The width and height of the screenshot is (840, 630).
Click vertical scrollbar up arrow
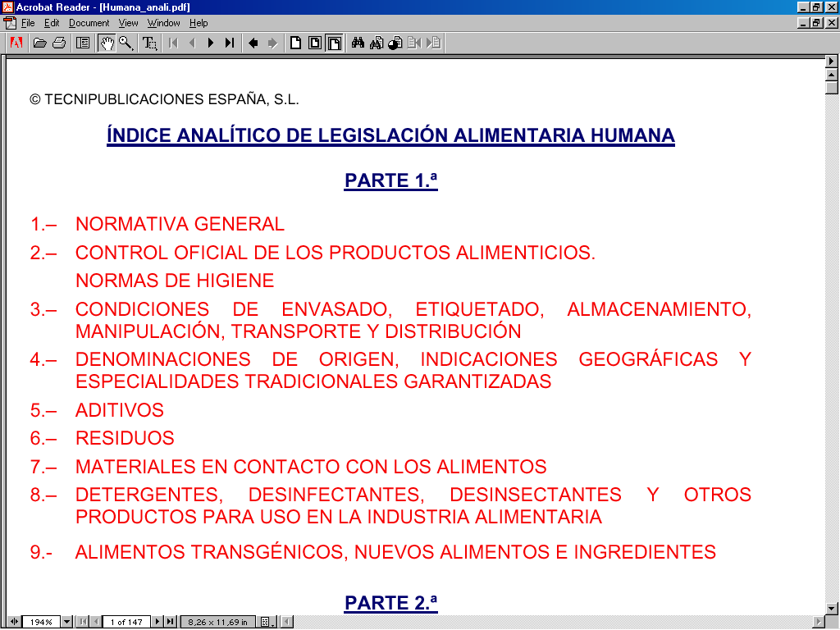pyautogui.click(x=832, y=75)
